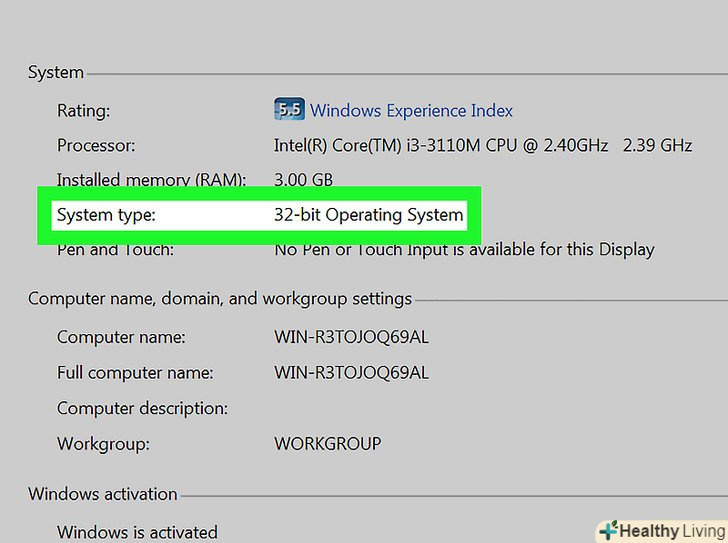Select the Intel Core i3-3110M processor text
Screen dimensions: 728x543
point(483,145)
